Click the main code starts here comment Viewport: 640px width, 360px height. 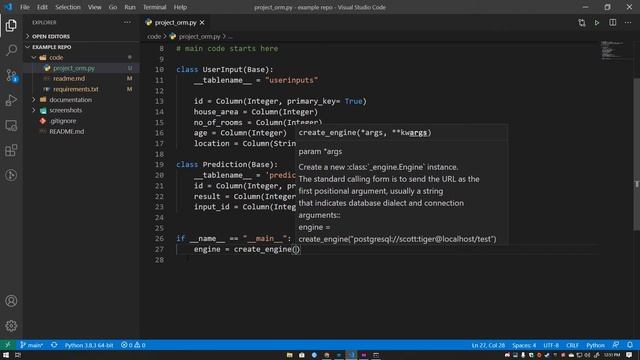point(227,49)
